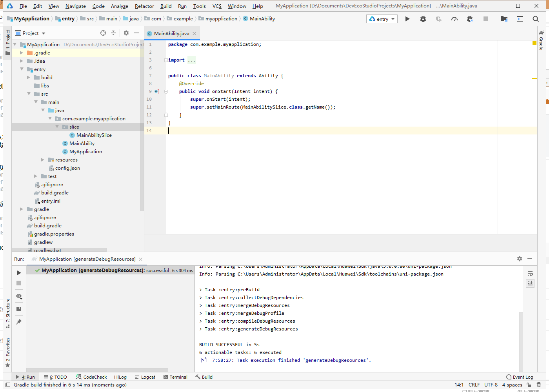Hide the Project tool window
Viewport: 549px width, 392px height.
[136, 33]
